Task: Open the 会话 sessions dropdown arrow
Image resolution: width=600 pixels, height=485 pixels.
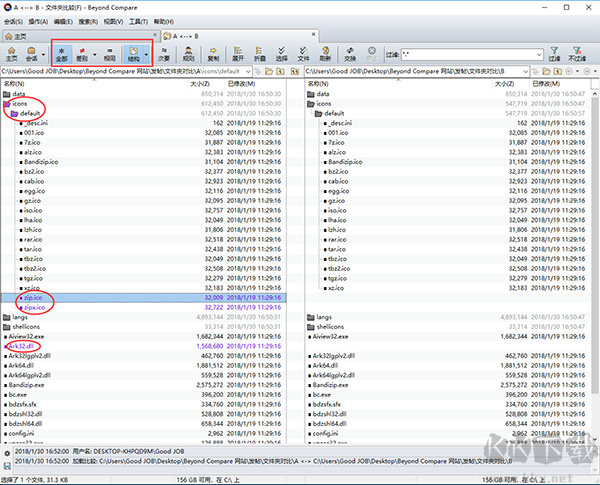Action: pos(43,54)
